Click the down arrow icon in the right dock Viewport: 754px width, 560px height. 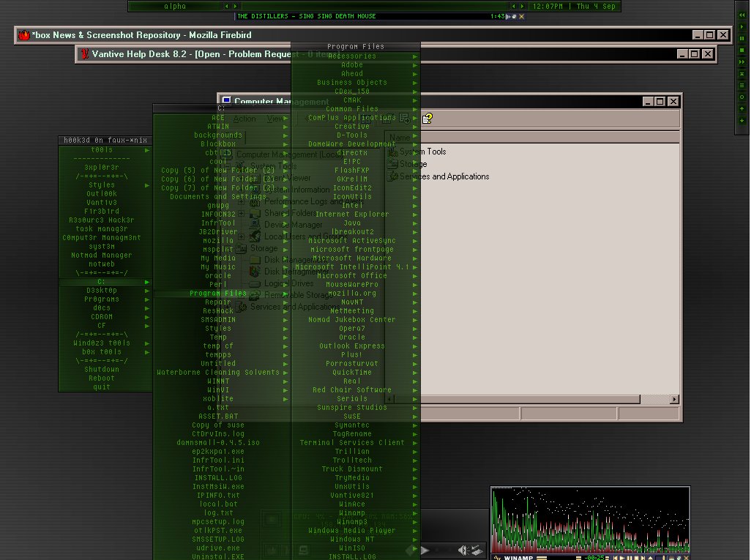point(742,121)
